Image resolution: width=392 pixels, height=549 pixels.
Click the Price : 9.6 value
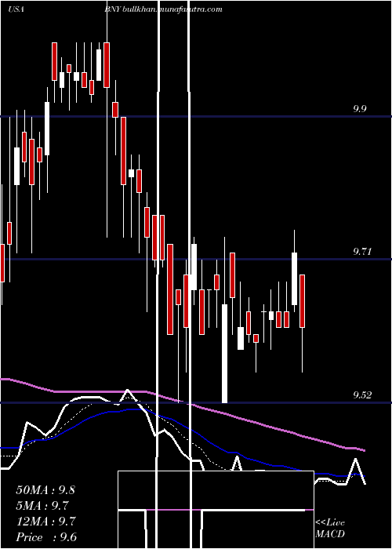(x=46, y=537)
